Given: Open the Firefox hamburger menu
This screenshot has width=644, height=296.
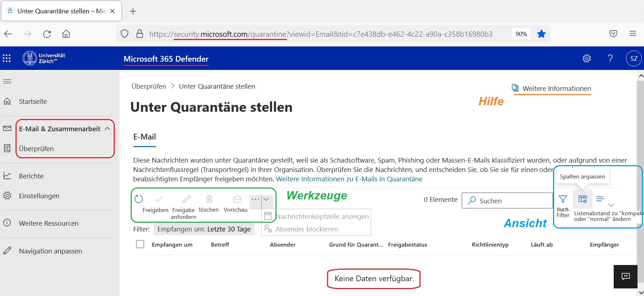Looking at the screenshot, I should point(633,34).
